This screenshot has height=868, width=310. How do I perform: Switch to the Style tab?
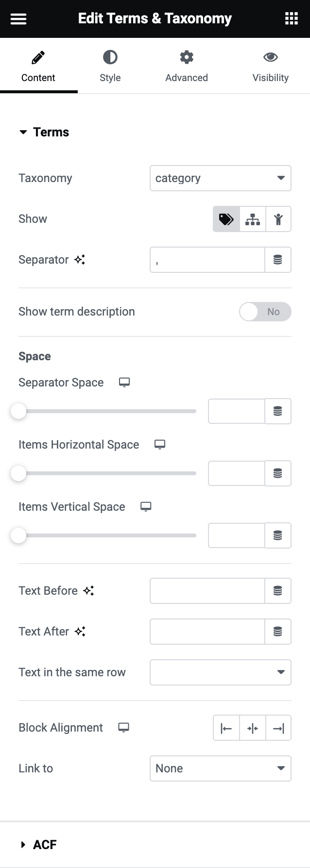pyautogui.click(x=110, y=66)
